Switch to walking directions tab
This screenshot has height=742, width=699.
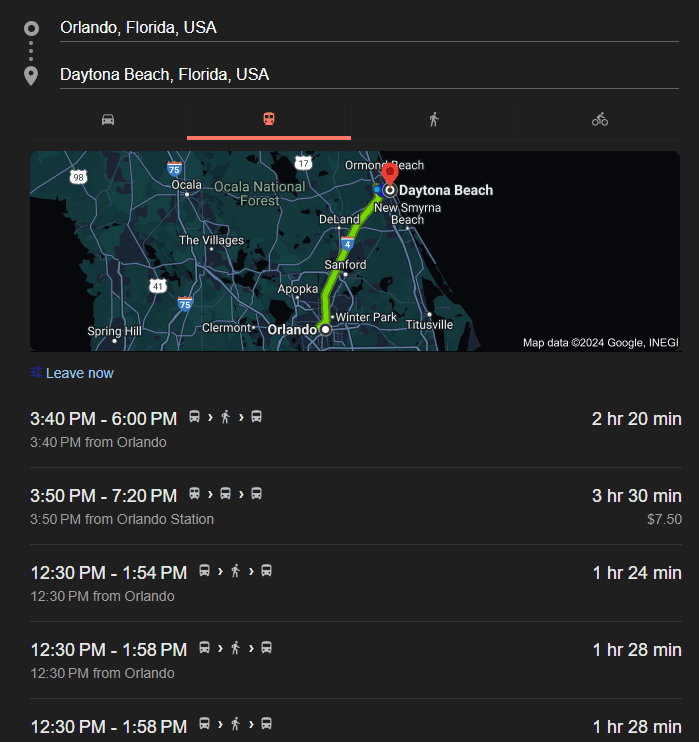click(433, 120)
